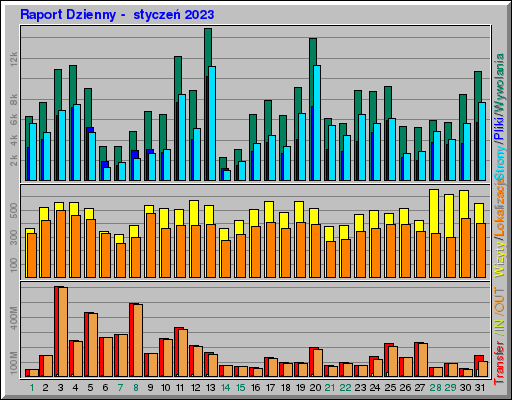Click cyan Strony bar for day 4
512x400 pixels.
(x=77, y=142)
